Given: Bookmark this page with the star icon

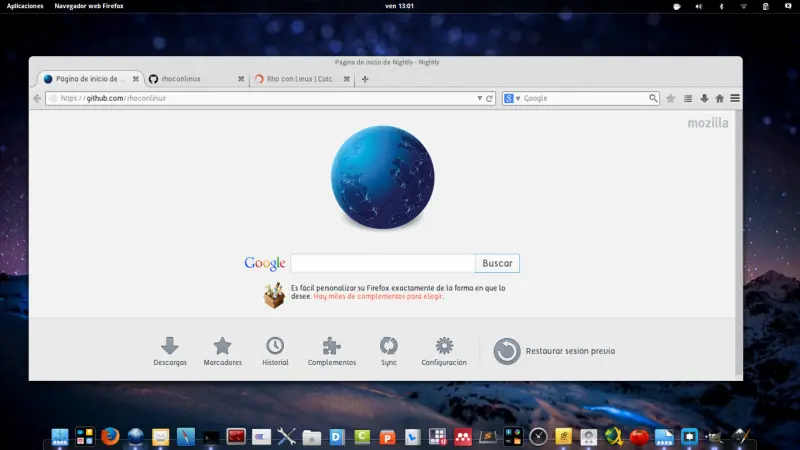Looking at the screenshot, I should (x=670, y=98).
